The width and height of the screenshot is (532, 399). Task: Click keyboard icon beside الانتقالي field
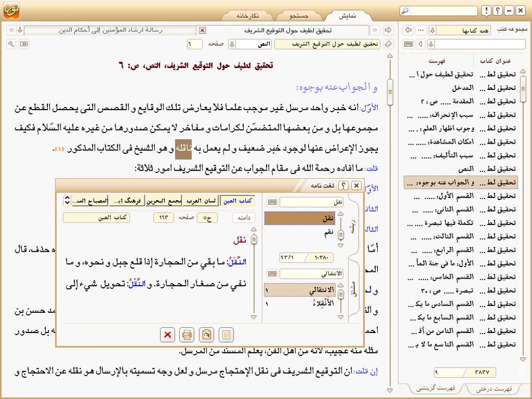tap(272, 273)
